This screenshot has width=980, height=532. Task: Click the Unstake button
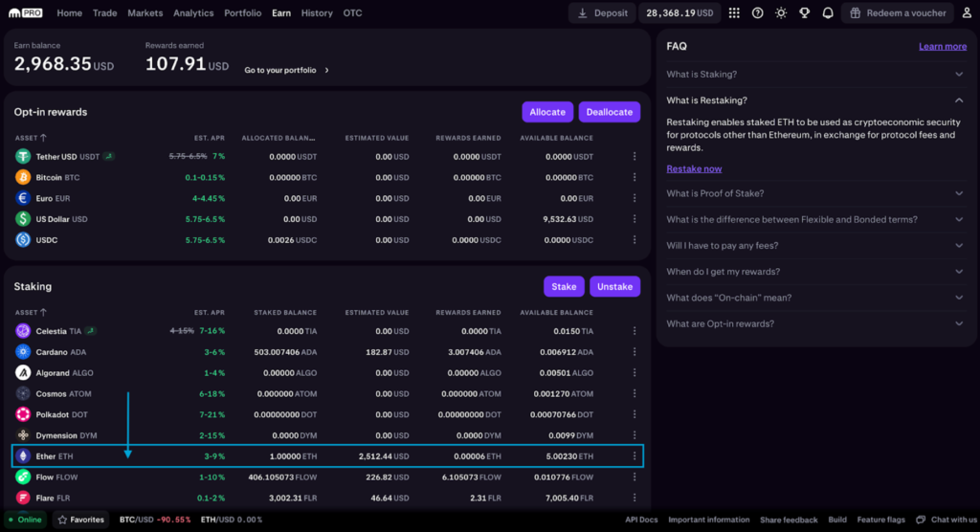point(615,286)
